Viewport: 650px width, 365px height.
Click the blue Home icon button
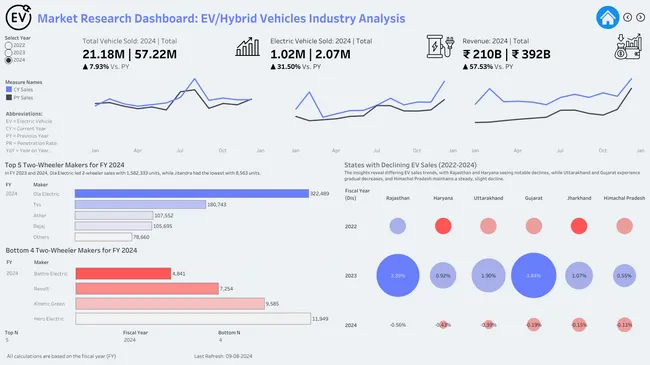607,17
